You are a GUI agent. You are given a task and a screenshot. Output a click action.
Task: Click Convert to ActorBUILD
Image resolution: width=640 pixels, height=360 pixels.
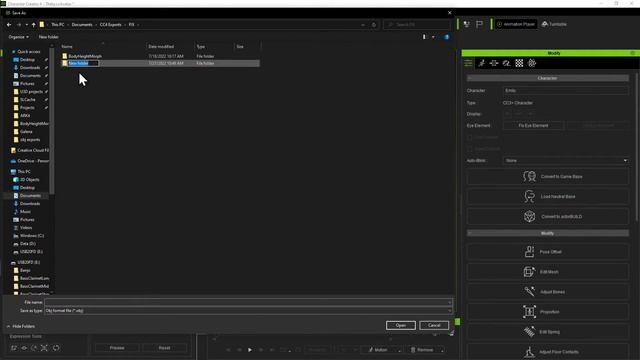(548, 217)
